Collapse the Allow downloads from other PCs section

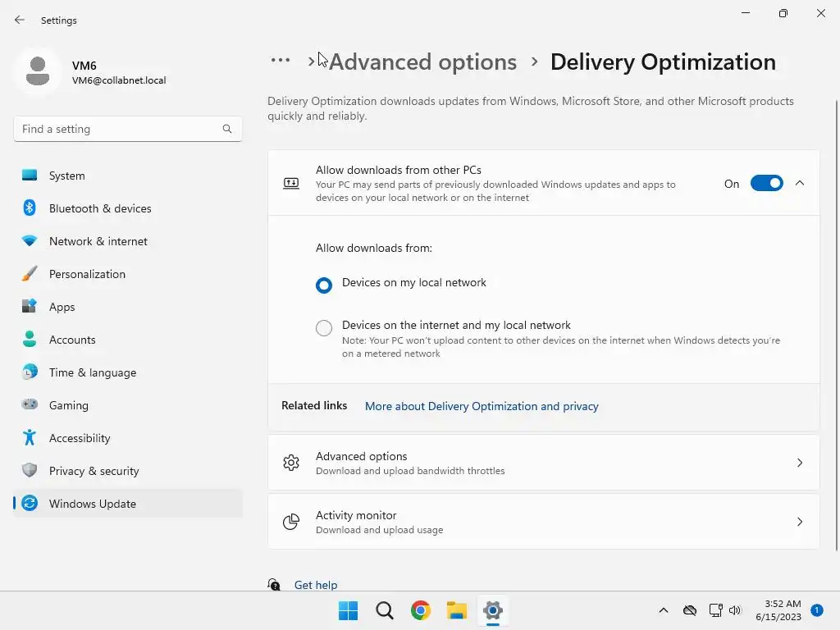coord(800,184)
